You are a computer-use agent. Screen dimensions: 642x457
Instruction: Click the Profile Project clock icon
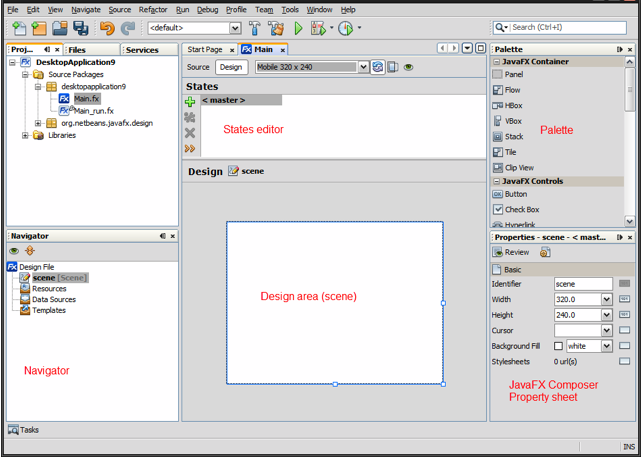(x=346, y=28)
